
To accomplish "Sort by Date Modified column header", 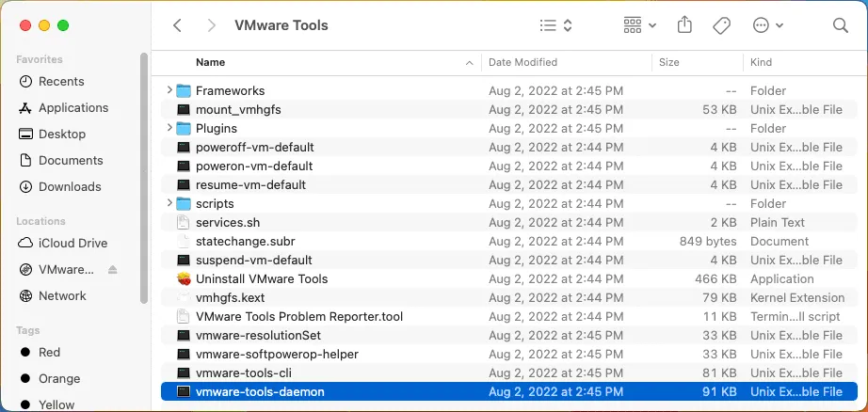I will [523, 62].
